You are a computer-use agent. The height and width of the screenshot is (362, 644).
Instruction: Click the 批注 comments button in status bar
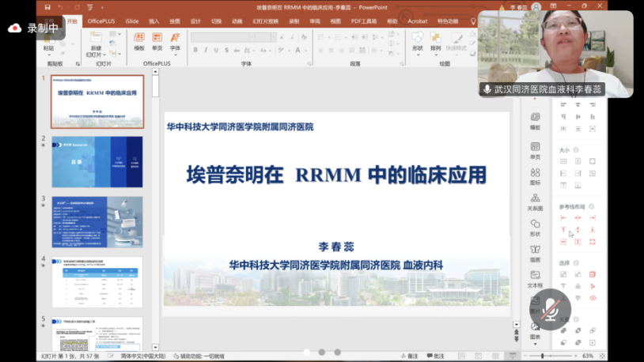(x=435, y=356)
